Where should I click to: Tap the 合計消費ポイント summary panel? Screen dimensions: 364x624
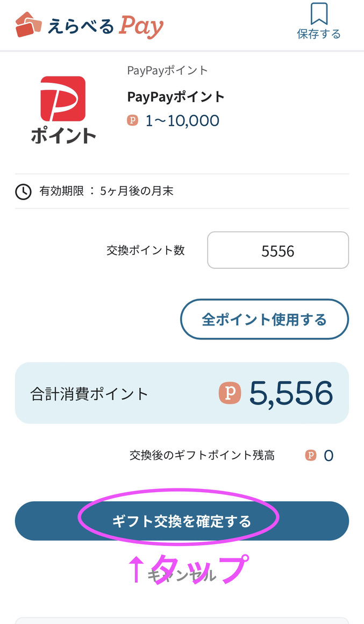[x=182, y=393]
